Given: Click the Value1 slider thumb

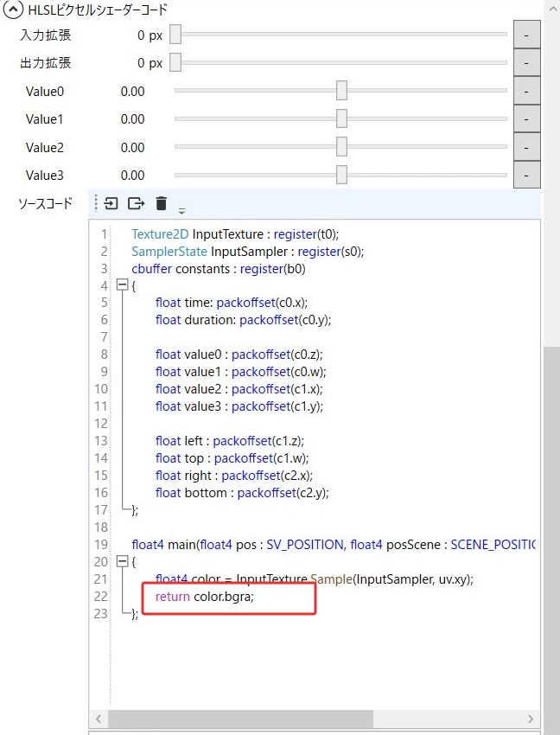Looking at the screenshot, I should 341,118.
